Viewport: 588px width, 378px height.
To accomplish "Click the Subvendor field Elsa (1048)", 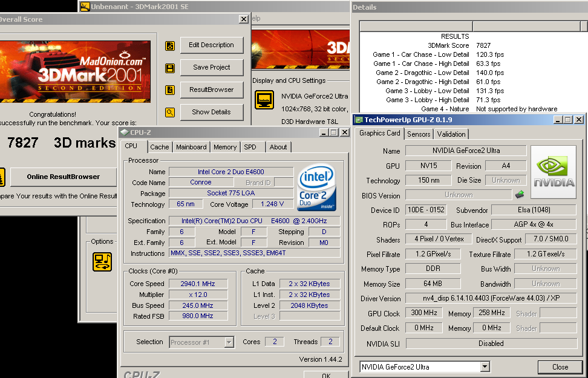I will [534, 210].
